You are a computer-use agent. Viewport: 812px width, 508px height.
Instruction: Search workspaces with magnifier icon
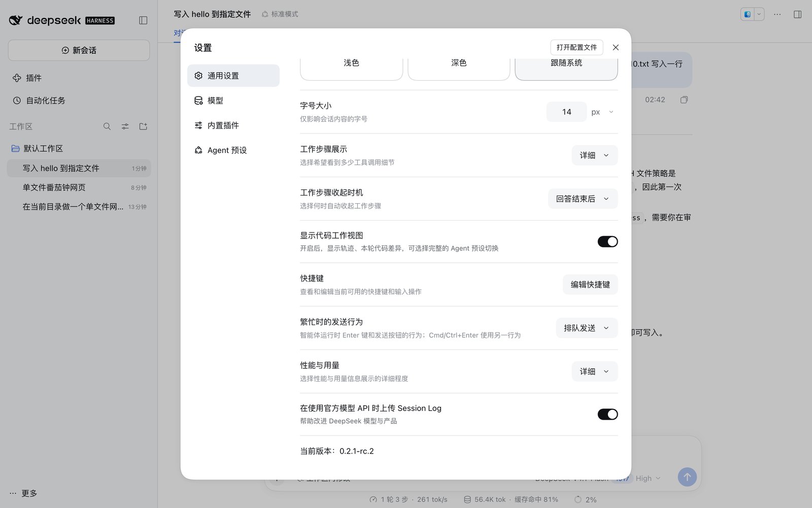coord(107,126)
